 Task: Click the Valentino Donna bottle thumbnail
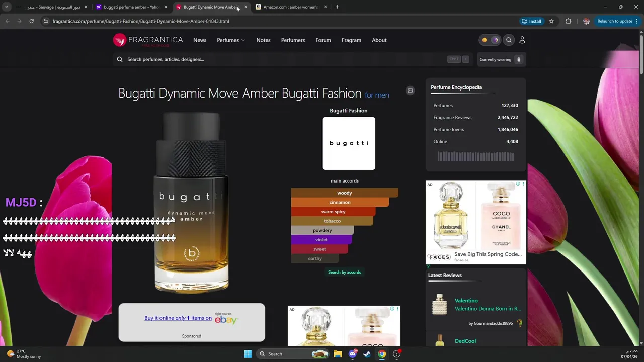tap(439, 305)
